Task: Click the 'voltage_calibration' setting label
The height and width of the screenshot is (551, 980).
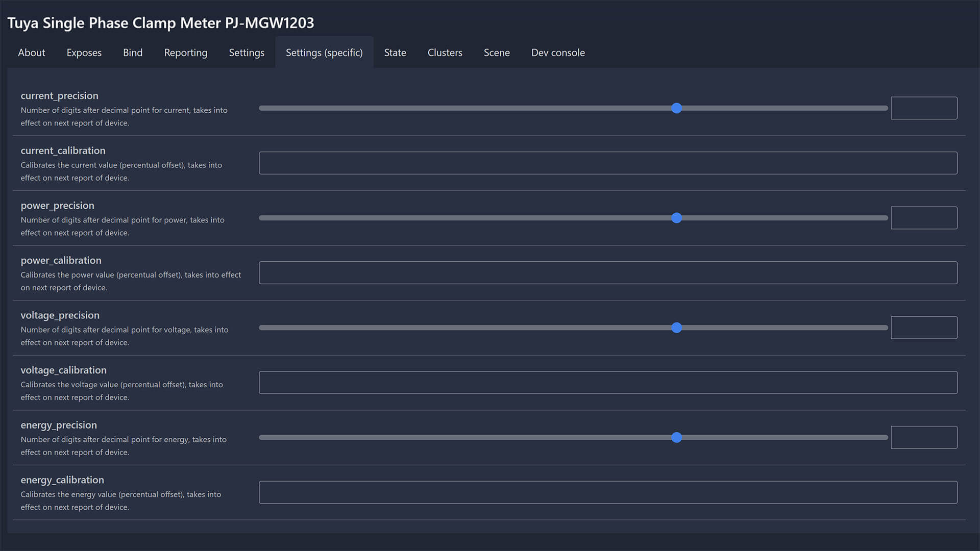Action: (64, 370)
